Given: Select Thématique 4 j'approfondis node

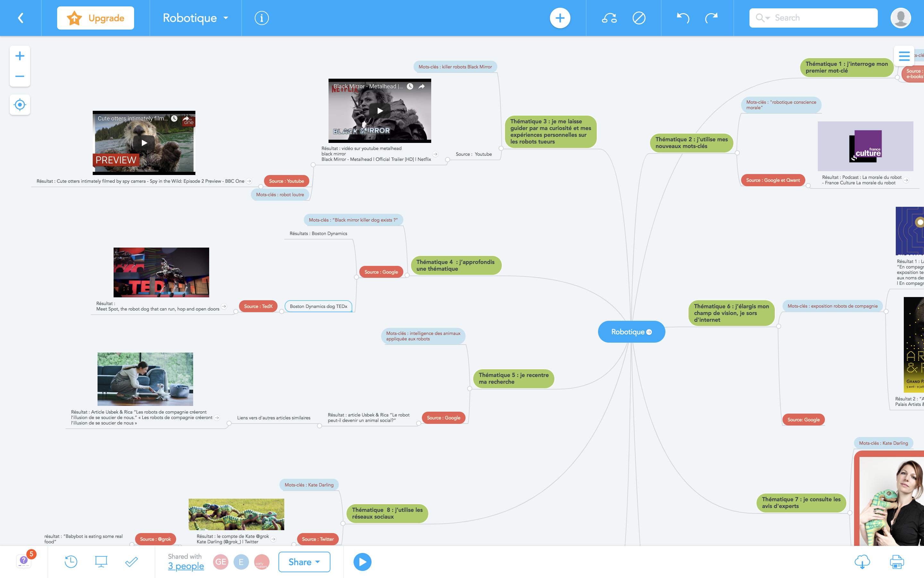Looking at the screenshot, I should [x=456, y=265].
